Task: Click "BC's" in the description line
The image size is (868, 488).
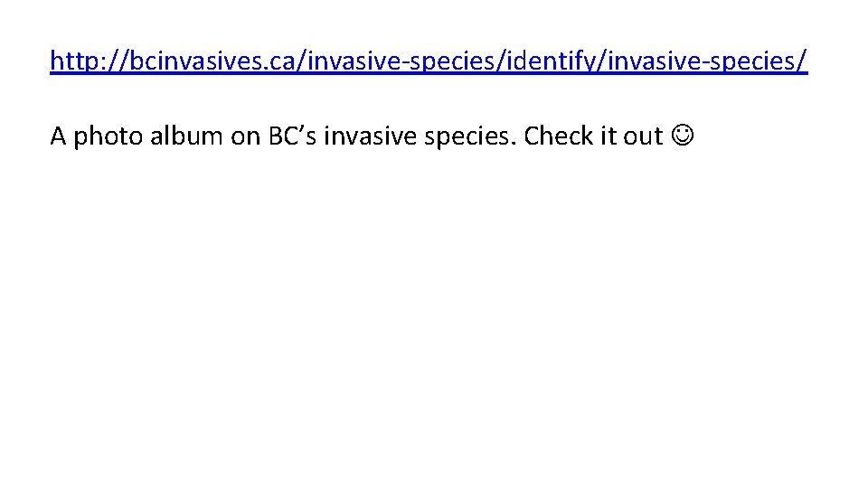Action: [x=293, y=136]
